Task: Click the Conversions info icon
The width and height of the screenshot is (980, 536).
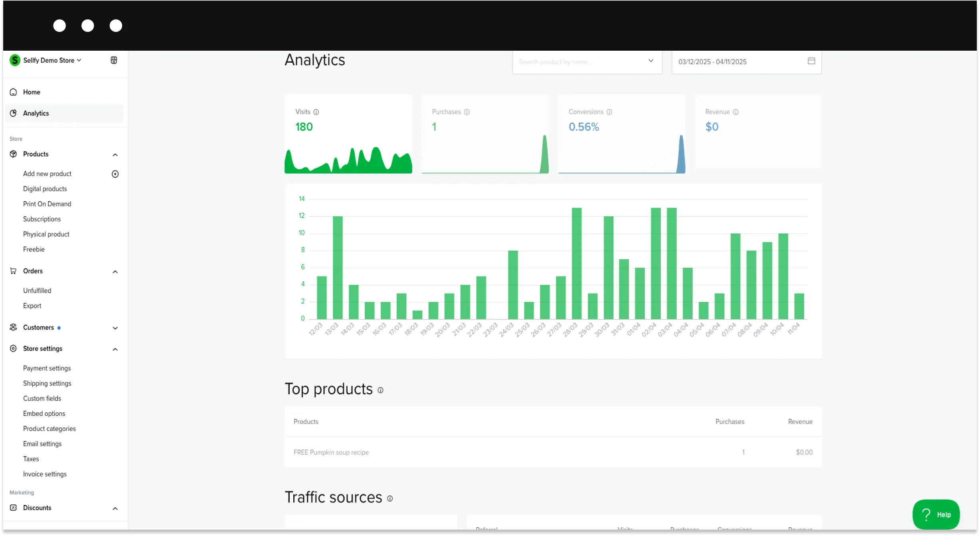Action: point(609,112)
